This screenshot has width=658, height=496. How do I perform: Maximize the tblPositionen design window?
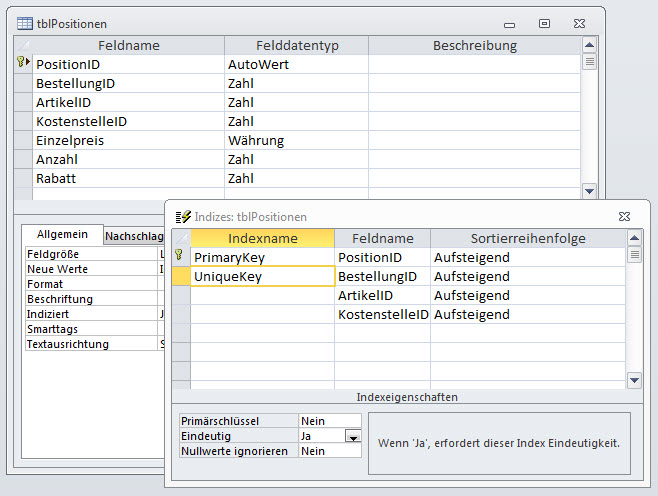pyautogui.click(x=545, y=23)
